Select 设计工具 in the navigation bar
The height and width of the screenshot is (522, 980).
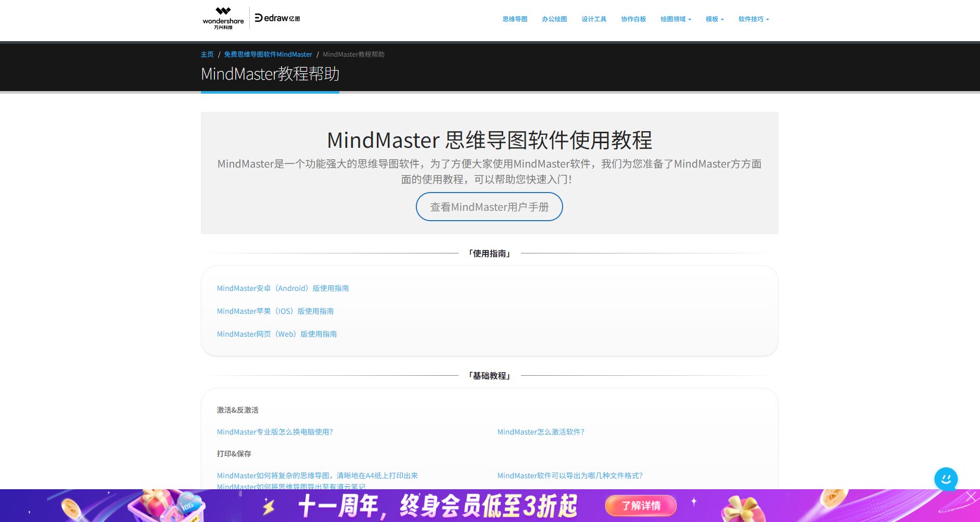tap(594, 19)
